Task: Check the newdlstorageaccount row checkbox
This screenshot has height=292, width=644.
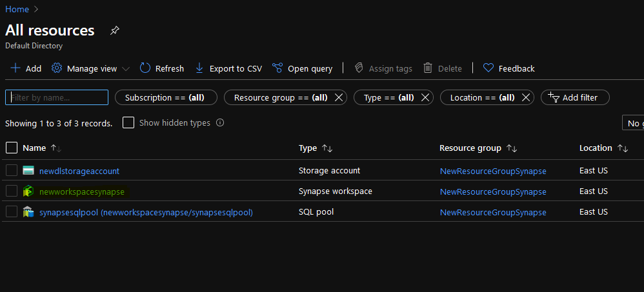Action: [x=12, y=170]
